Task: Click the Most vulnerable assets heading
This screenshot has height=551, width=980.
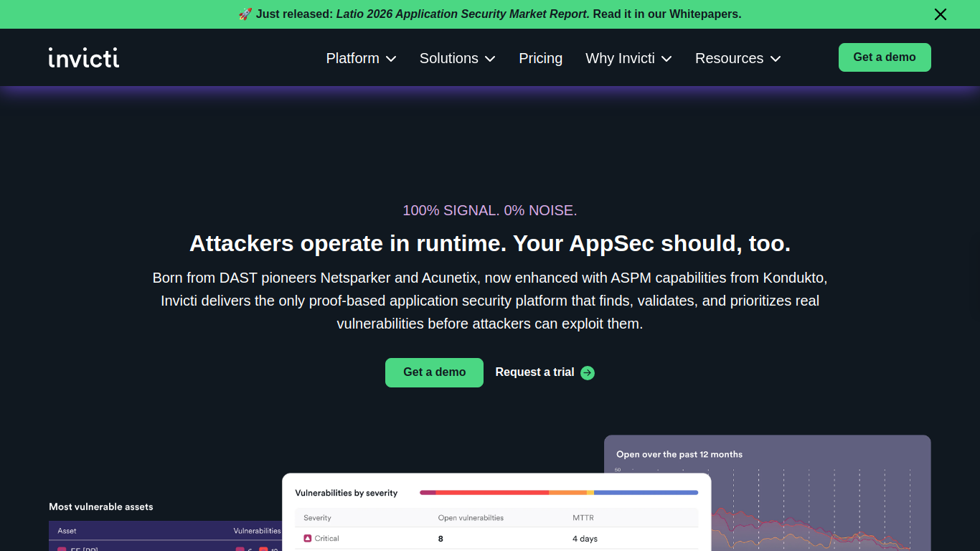Action: click(101, 507)
